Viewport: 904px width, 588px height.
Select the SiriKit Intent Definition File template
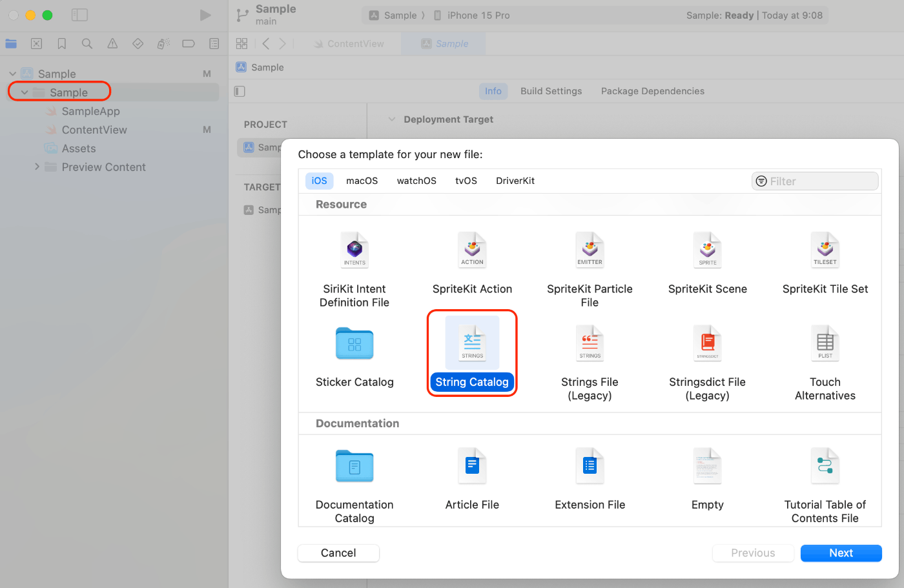[x=354, y=270]
